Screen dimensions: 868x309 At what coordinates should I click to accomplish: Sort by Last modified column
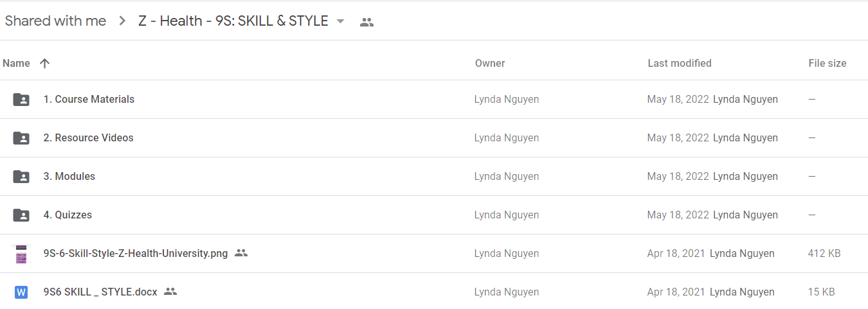pyautogui.click(x=680, y=63)
